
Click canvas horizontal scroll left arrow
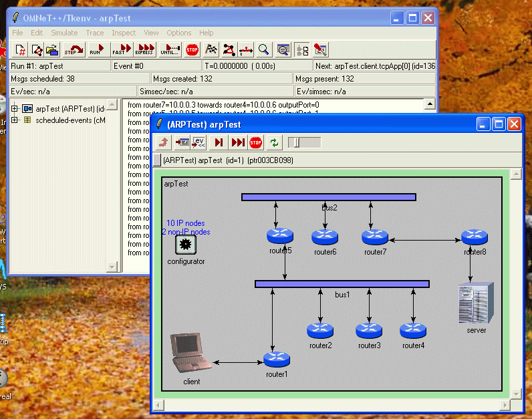[x=159, y=405]
